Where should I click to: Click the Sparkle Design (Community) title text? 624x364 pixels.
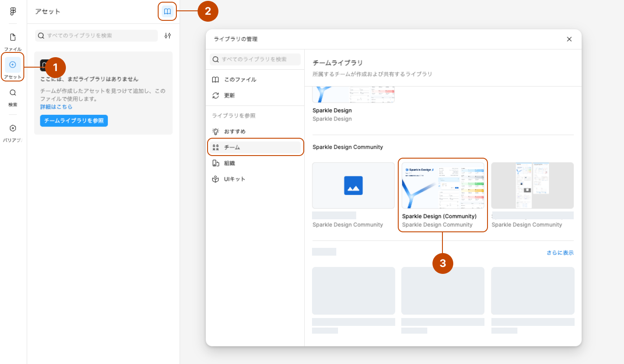439,216
